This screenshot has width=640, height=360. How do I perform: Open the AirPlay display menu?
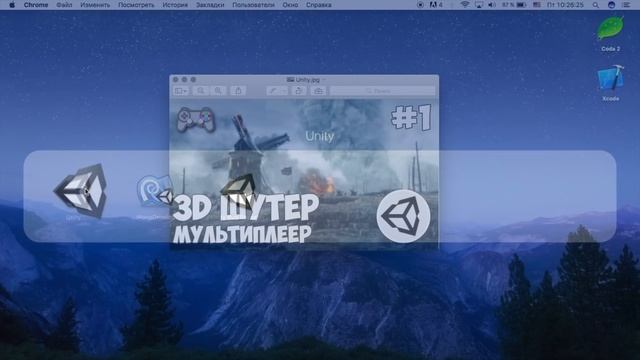[479, 5]
